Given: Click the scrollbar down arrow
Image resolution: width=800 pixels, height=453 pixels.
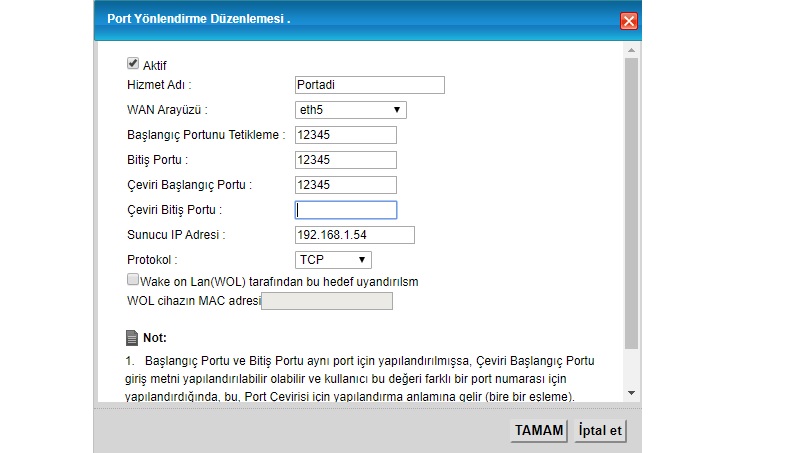Looking at the screenshot, I should [631, 393].
